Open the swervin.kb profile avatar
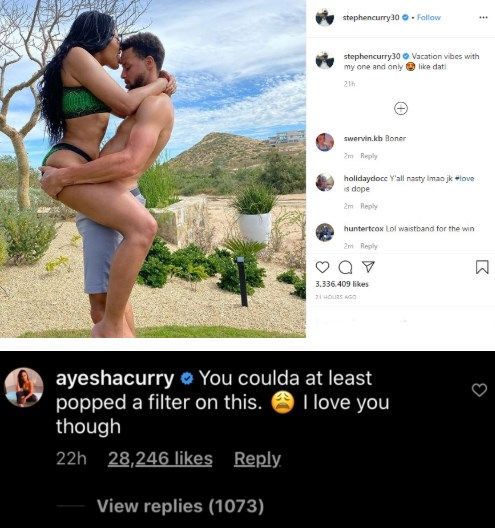This screenshot has height=528, width=495. coord(325,142)
